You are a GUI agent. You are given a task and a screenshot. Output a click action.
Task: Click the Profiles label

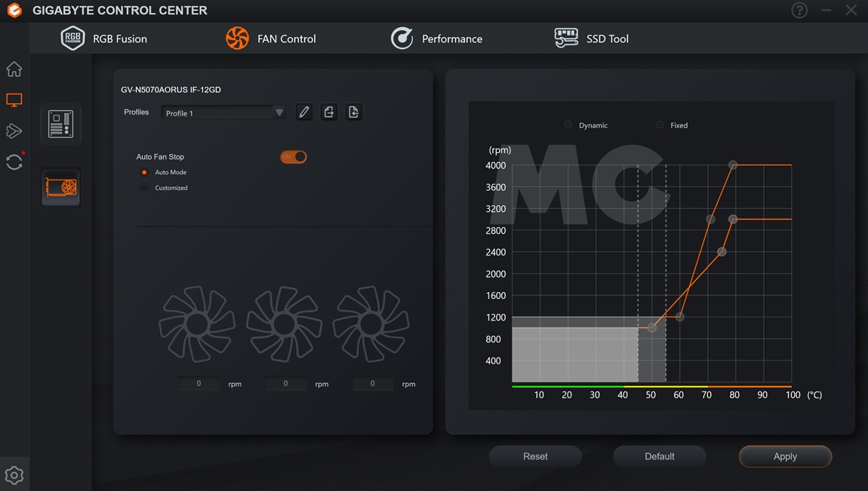pyautogui.click(x=136, y=112)
